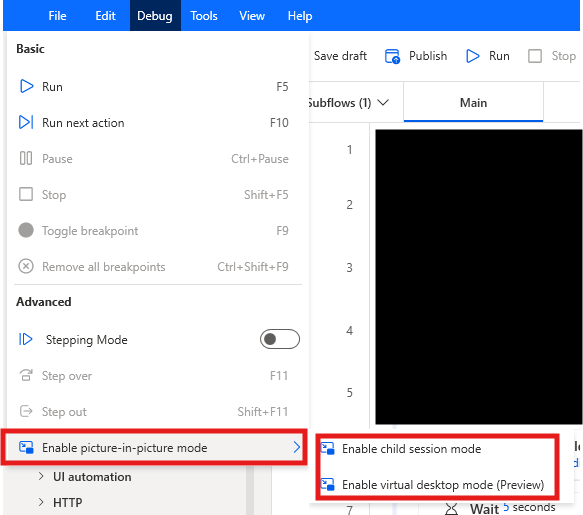
Task: Open the Tools menu
Action: click(x=204, y=16)
